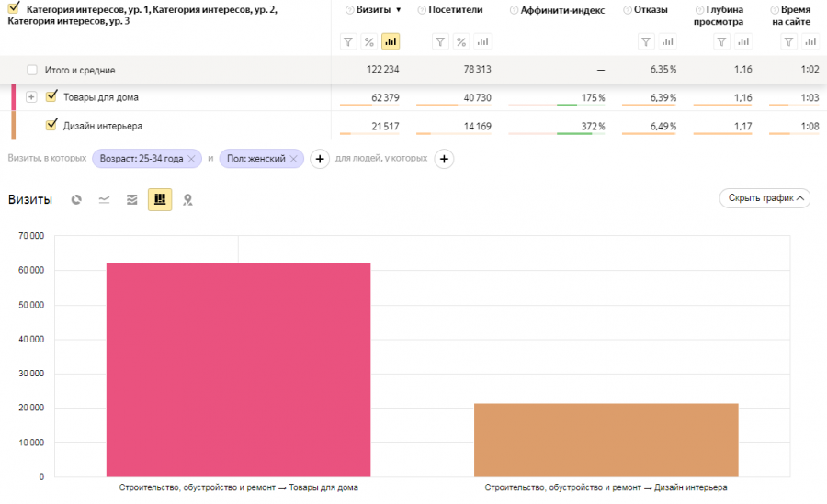Sort by Визиты column header
Viewport: 827px width, 504px height.
point(378,10)
